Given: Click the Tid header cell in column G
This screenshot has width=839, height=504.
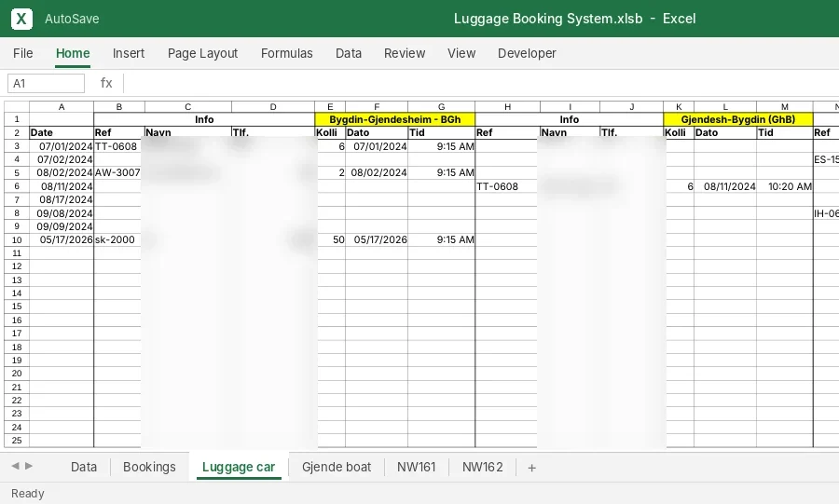Looking at the screenshot, I should [441, 132].
